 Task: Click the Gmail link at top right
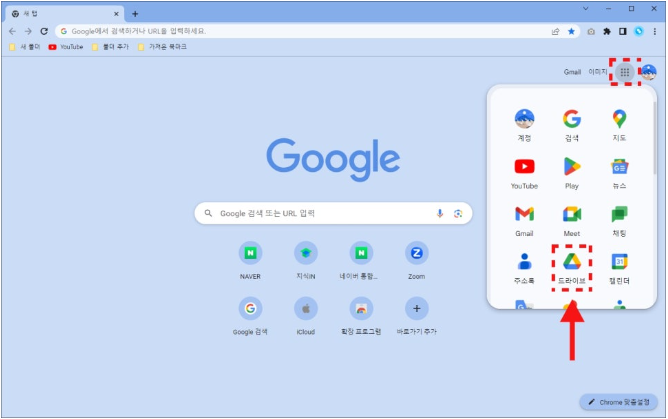pyautogui.click(x=572, y=72)
